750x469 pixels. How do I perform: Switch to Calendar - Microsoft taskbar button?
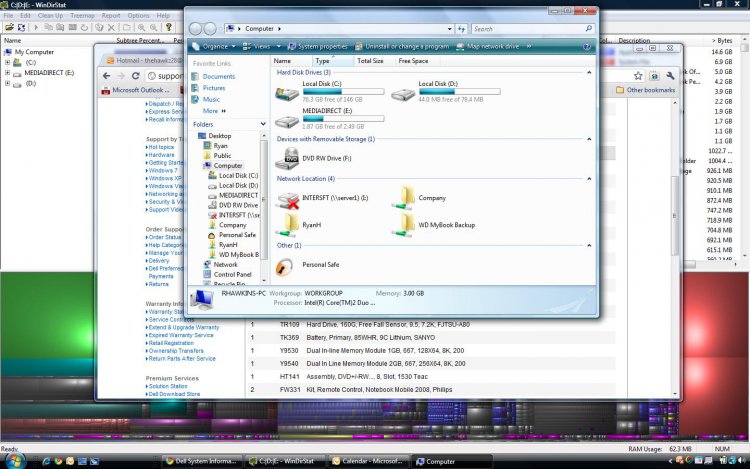tap(367, 461)
